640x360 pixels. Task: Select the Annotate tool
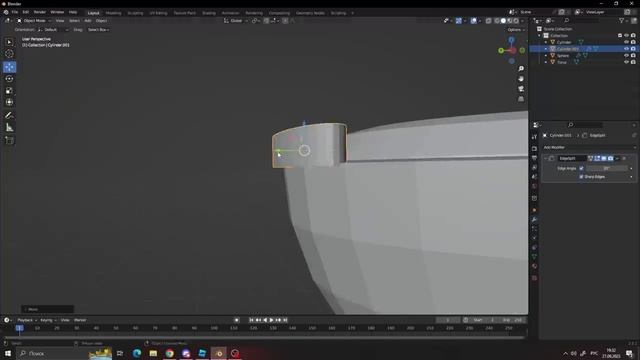click(x=9, y=116)
